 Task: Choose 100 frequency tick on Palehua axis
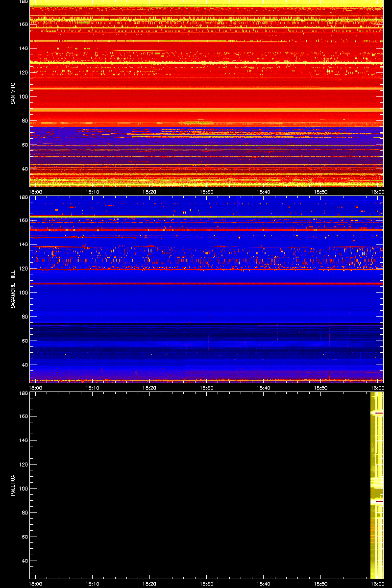[23, 489]
